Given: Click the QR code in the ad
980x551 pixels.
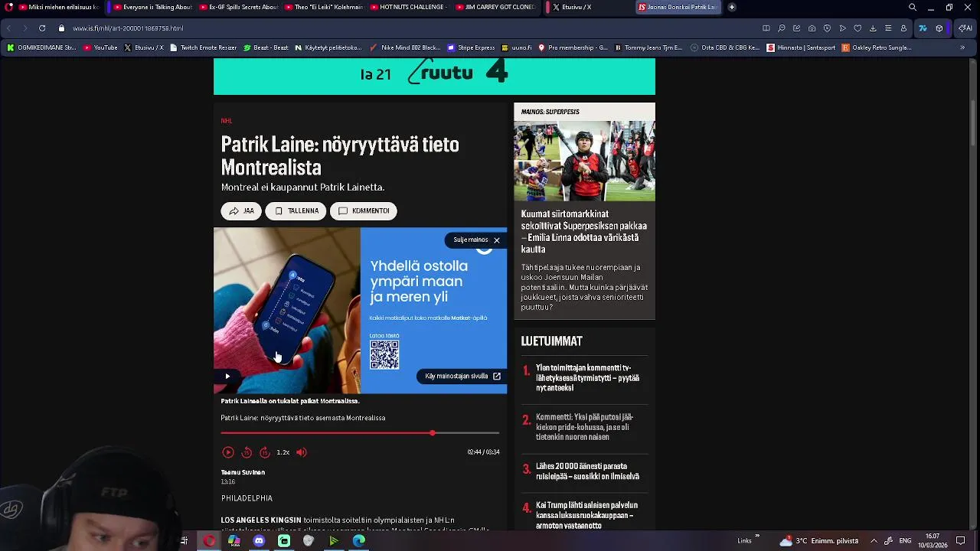Looking at the screenshot, I should 384,354.
